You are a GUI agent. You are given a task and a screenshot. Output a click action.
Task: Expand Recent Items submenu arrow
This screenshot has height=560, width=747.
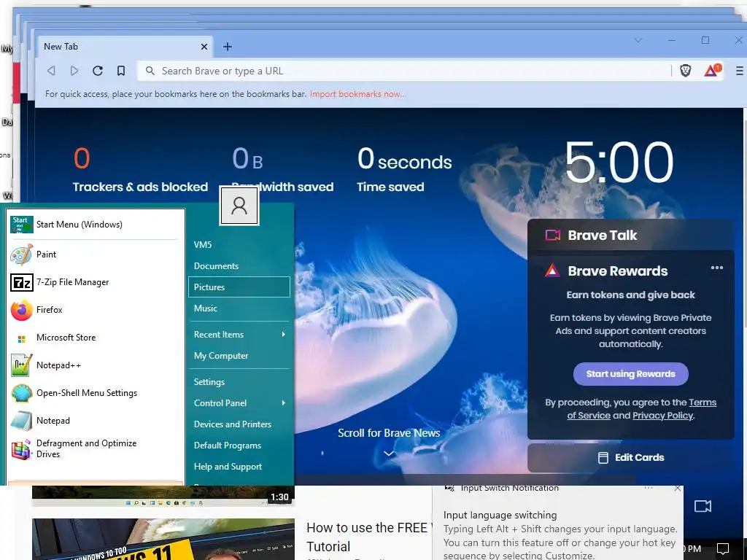coord(284,334)
